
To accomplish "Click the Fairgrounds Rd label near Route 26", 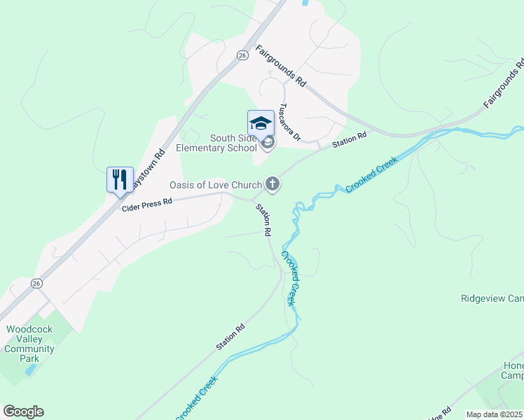I will 281,66.
